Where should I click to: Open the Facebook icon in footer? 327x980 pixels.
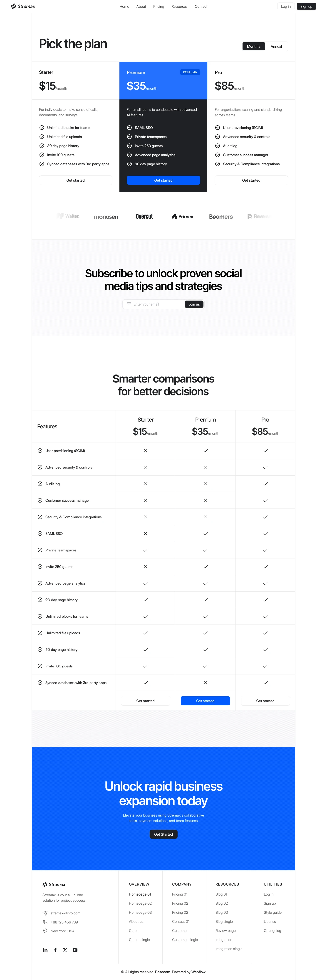pos(55,950)
